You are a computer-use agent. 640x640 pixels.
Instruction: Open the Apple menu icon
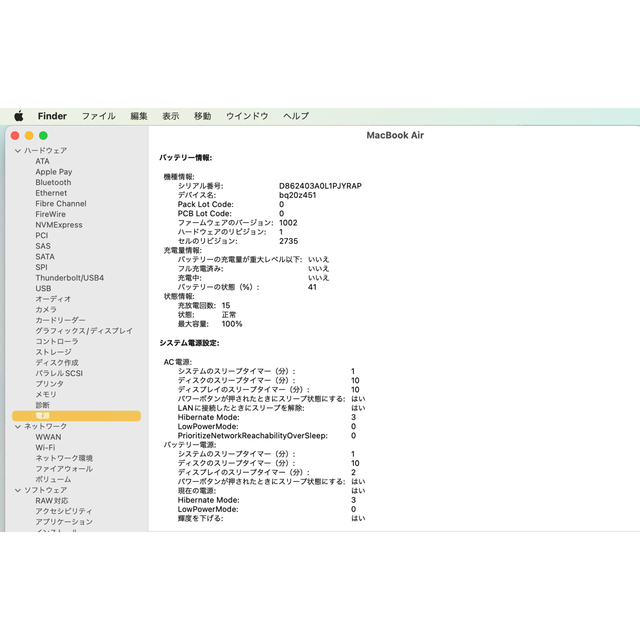point(19,116)
